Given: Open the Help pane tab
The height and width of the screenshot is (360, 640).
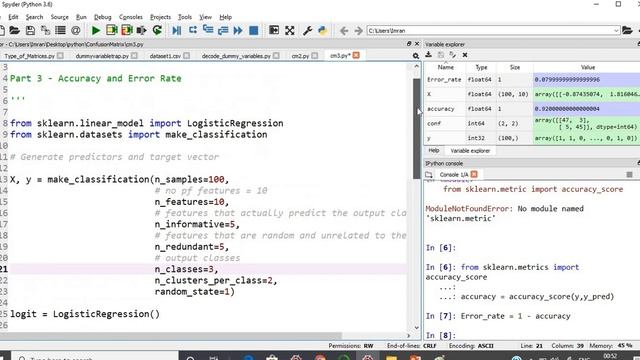Looking at the screenshot, I should click(x=434, y=151).
